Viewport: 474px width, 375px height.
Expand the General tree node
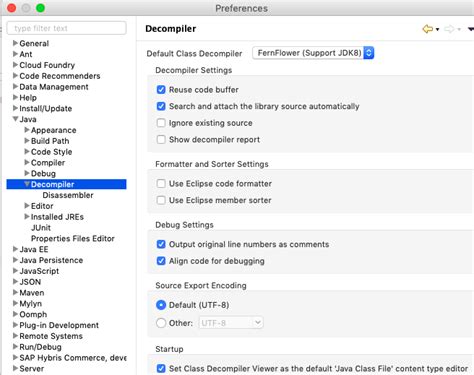tap(15, 43)
